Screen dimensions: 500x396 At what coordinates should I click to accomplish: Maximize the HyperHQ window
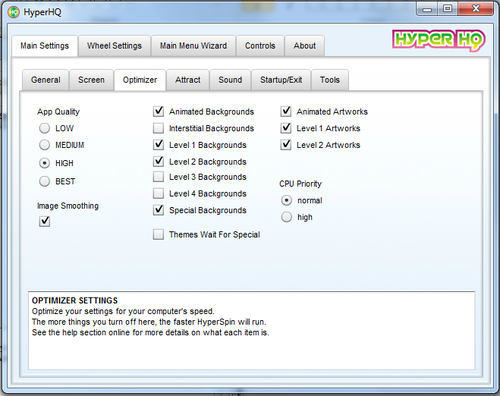click(x=448, y=9)
